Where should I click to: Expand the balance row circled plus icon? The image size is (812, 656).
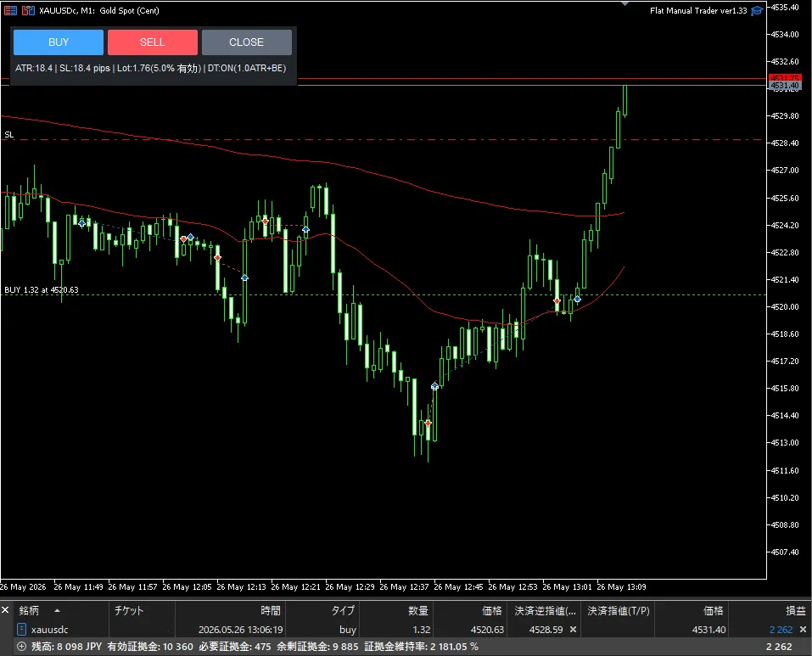(22, 646)
